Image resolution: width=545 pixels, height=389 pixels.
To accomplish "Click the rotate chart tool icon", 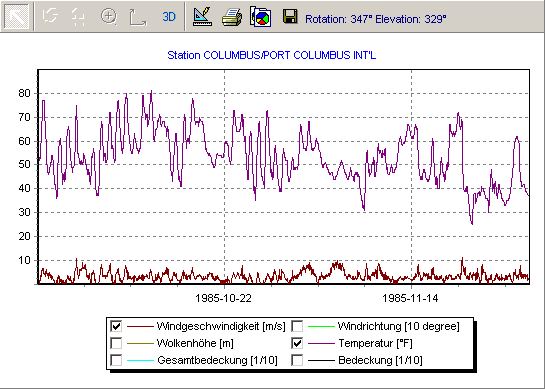I will (x=50, y=16).
